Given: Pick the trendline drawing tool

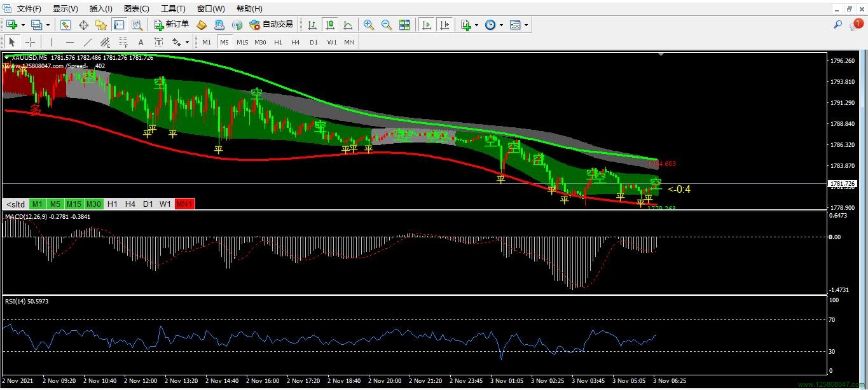Looking at the screenshot, I should pos(88,42).
